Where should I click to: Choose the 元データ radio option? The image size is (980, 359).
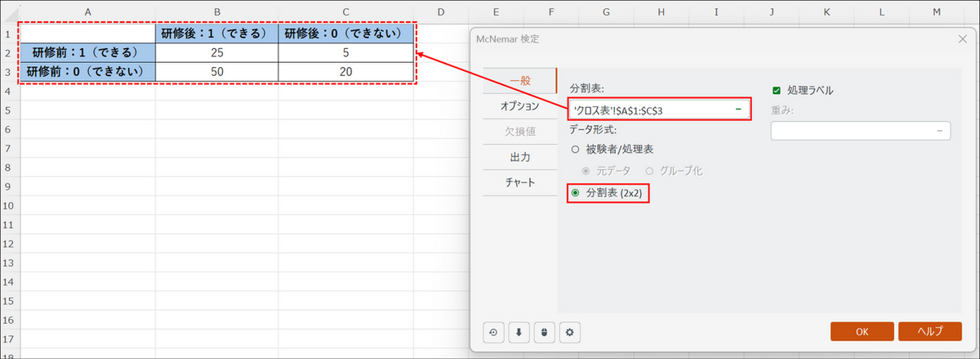(x=586, y=171)
